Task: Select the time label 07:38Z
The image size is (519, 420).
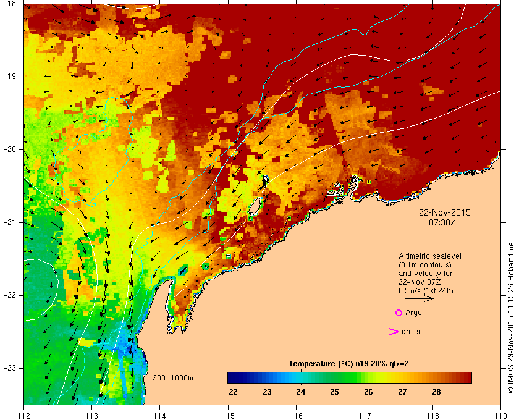Action: pyautogui.click(x=442, y=222)
